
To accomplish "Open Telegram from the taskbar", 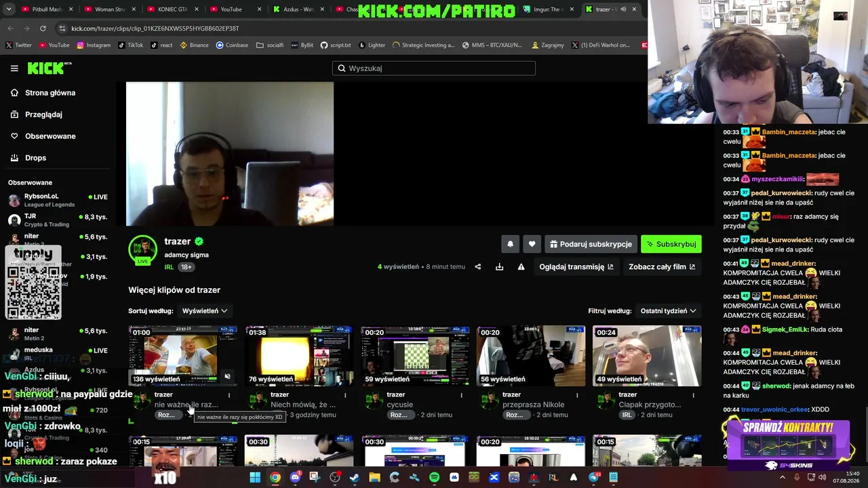I will 593,477.
